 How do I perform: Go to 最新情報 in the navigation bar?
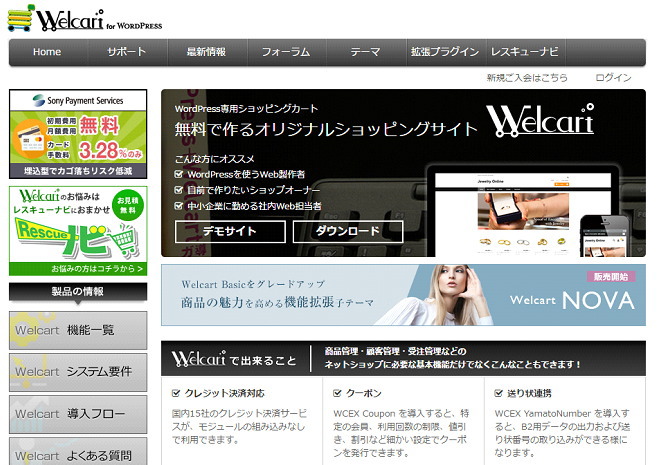pyautogui.click(x=206, y=52)
